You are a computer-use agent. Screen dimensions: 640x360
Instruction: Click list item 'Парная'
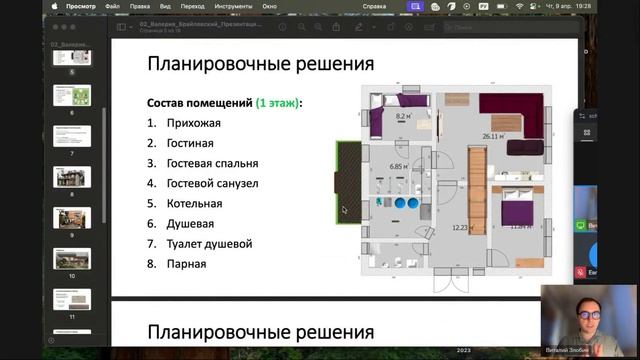pos(187,264)
